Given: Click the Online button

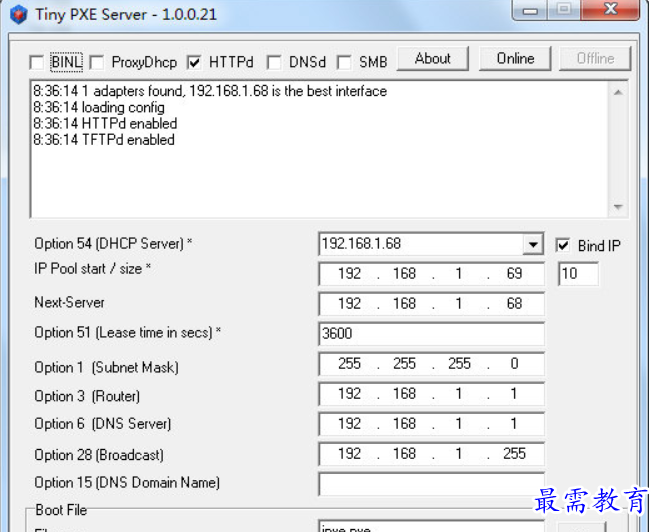Looking at the screenshot, I should click(x=515, y=59).
